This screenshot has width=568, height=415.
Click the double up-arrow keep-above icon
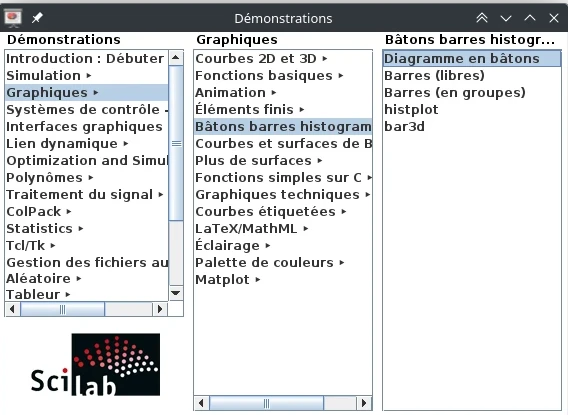click(482, 18)
